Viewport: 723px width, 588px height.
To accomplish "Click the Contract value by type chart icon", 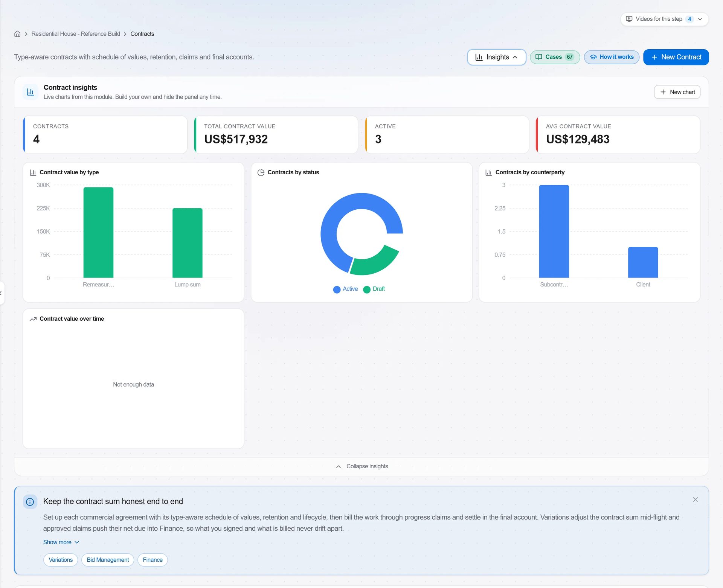I will click(x=33, y=172).
